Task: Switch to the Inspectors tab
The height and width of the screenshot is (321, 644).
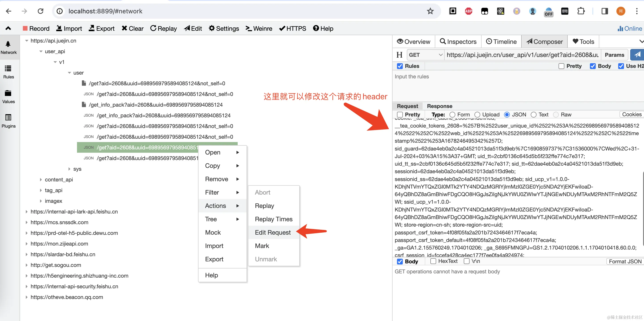Action: tap(458, 41)
